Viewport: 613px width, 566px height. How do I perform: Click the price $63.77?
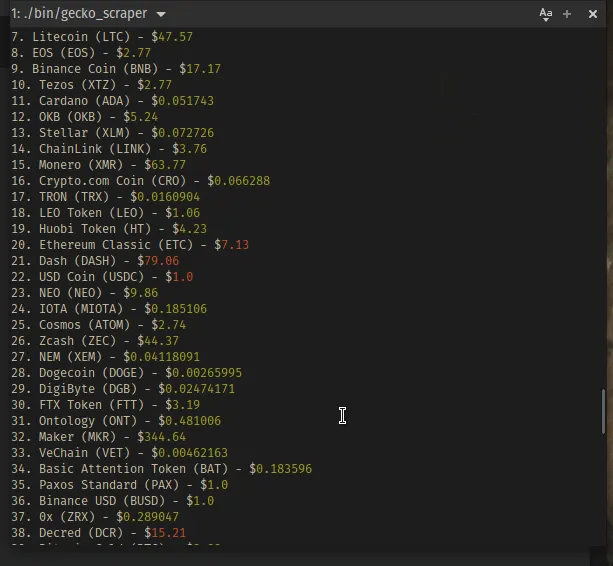[x=165, y=165]
